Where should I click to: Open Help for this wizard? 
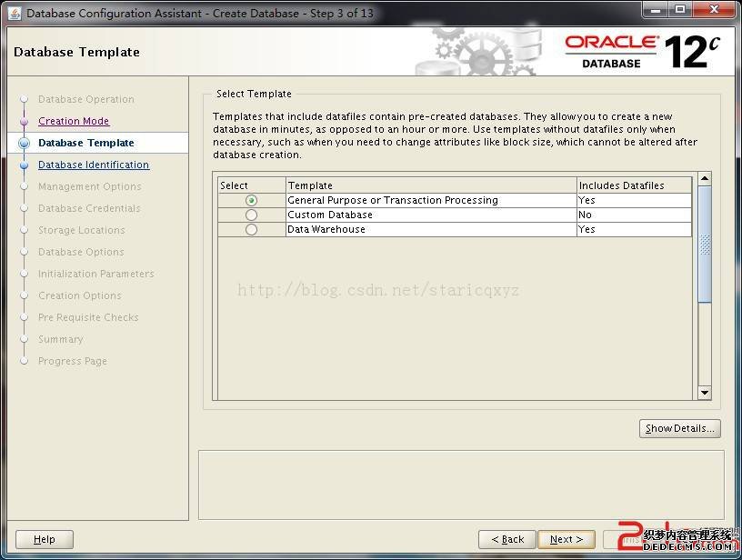pos(44,539)
